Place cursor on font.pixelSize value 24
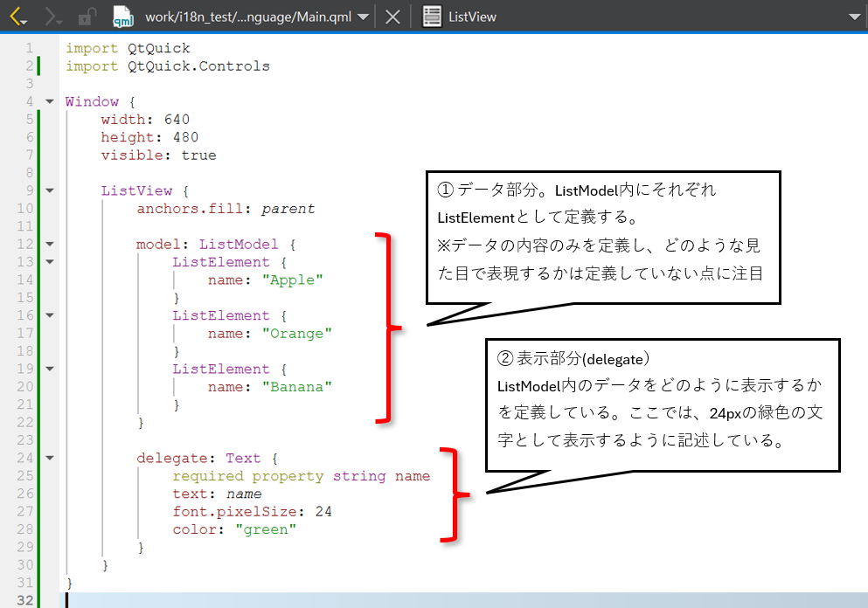The image size is (868, 608). pyautogui.click(x=323, y=511)
